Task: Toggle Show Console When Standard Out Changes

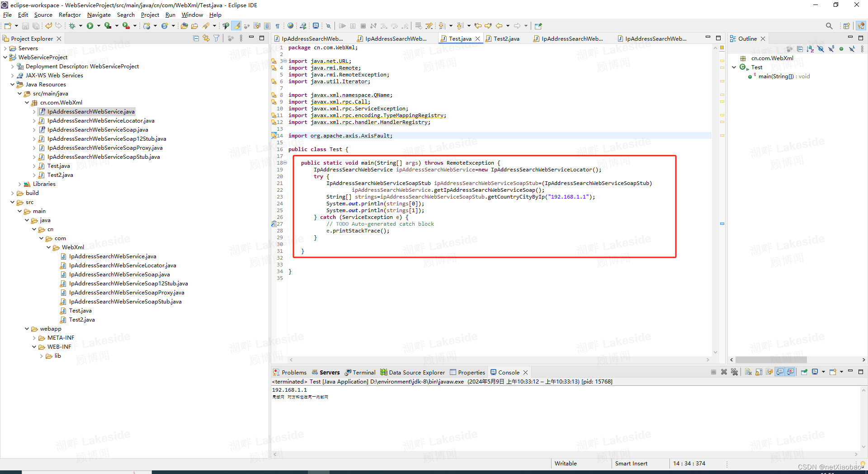Action: (x=780, y=372)
